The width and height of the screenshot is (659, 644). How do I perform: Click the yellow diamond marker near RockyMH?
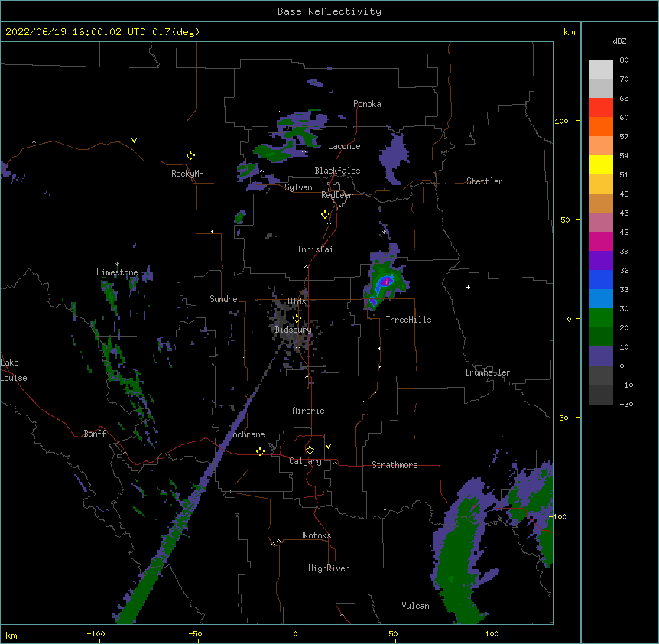(190, 155)
